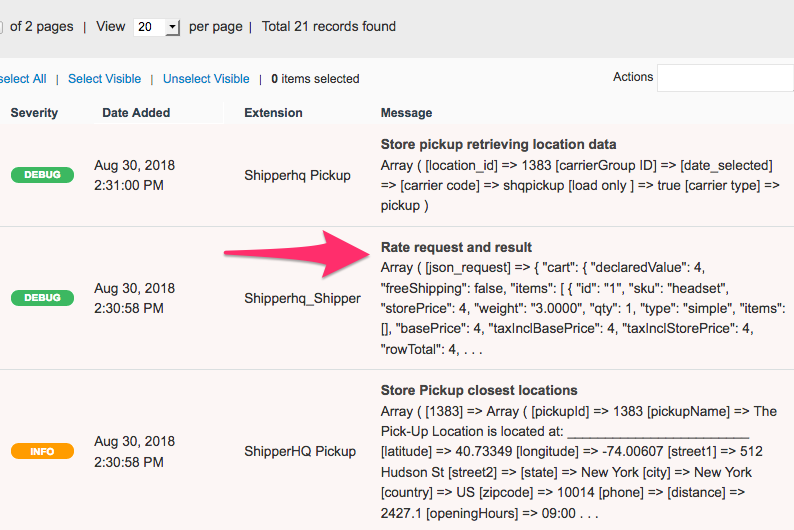The height and width of the screenshot is (530, 794).
Task: Open 'Store Pickup closest locations' message
Action: (479, 390)
